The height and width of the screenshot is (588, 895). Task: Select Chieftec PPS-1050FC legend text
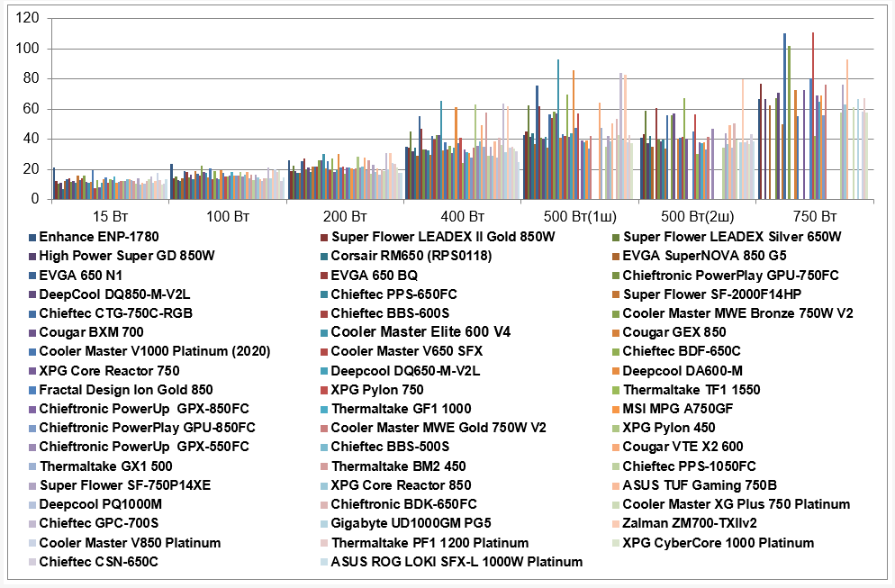(689, 466)
